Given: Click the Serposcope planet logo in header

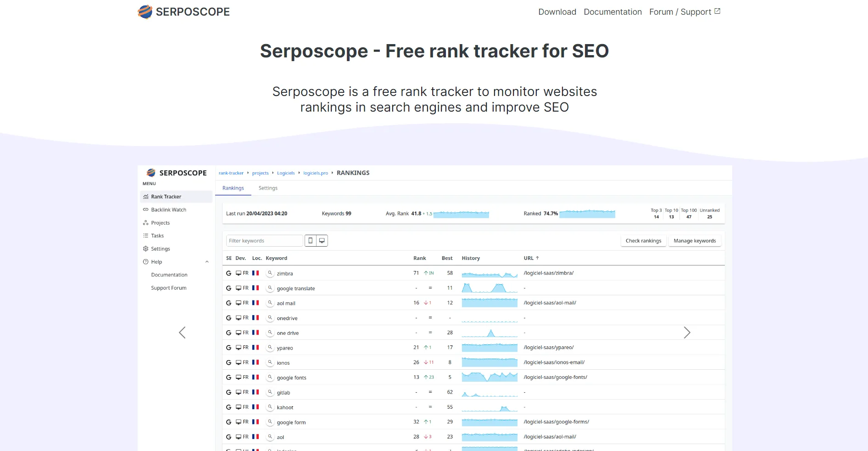Looking at the screenshot, I should 145,12.
